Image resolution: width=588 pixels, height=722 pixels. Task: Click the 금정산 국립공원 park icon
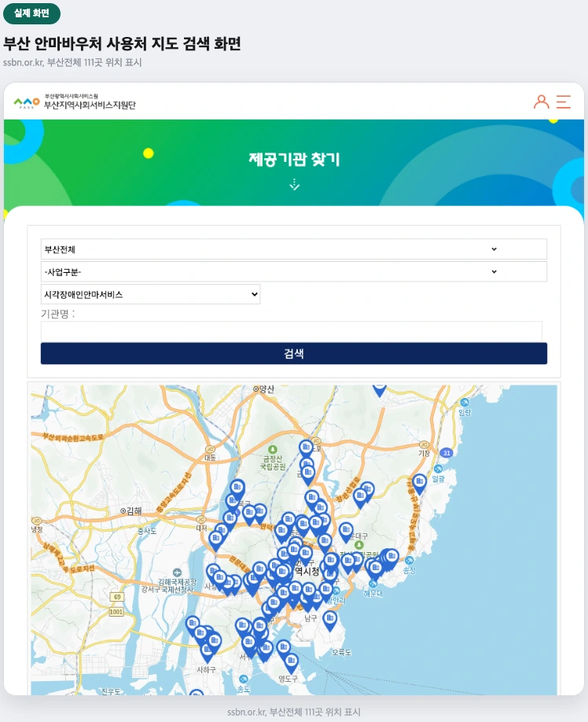point(272,449)
